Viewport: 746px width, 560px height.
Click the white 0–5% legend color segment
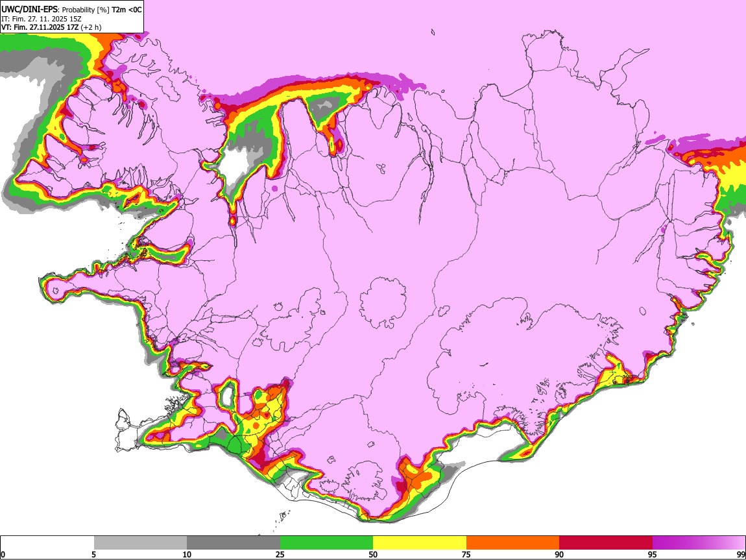(x=47, y=542)
